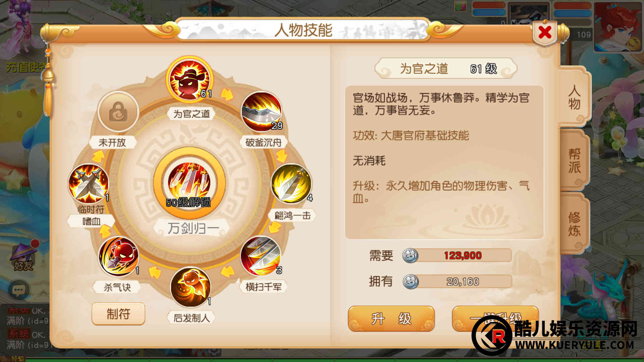Click the 制符 button
644x362 pixels.
(118, 314)
